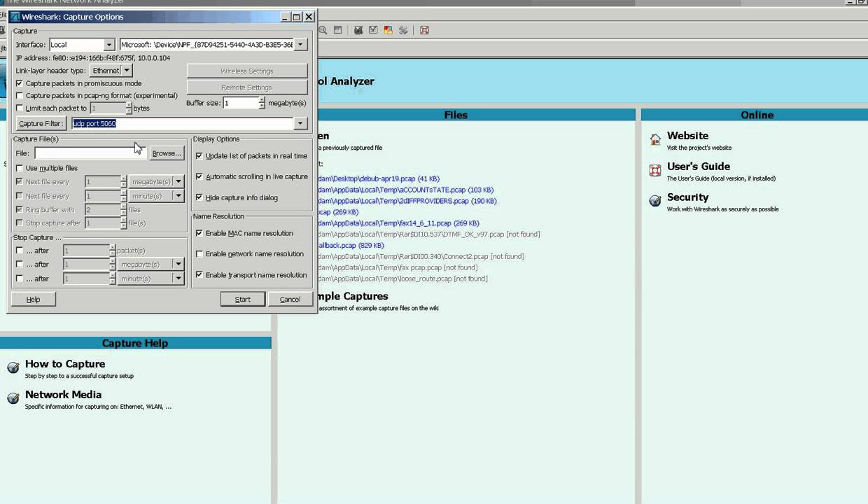Expand the capture filter history dropdown arrow
868x504 pixels.
[300, 124]
